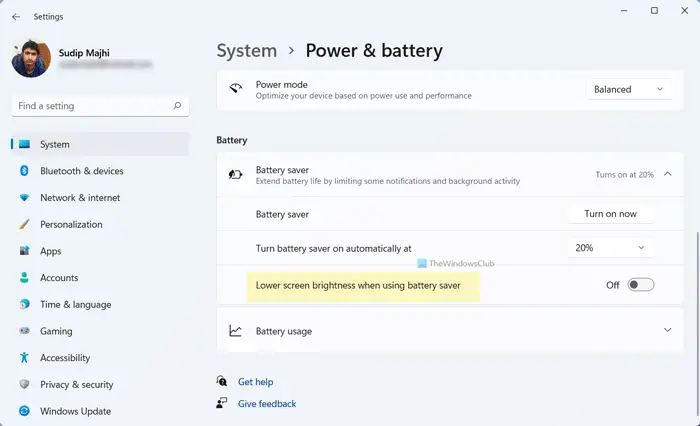Click the Battery saver leaf icon
700x426 pixels.
click(x=235, y=174)
